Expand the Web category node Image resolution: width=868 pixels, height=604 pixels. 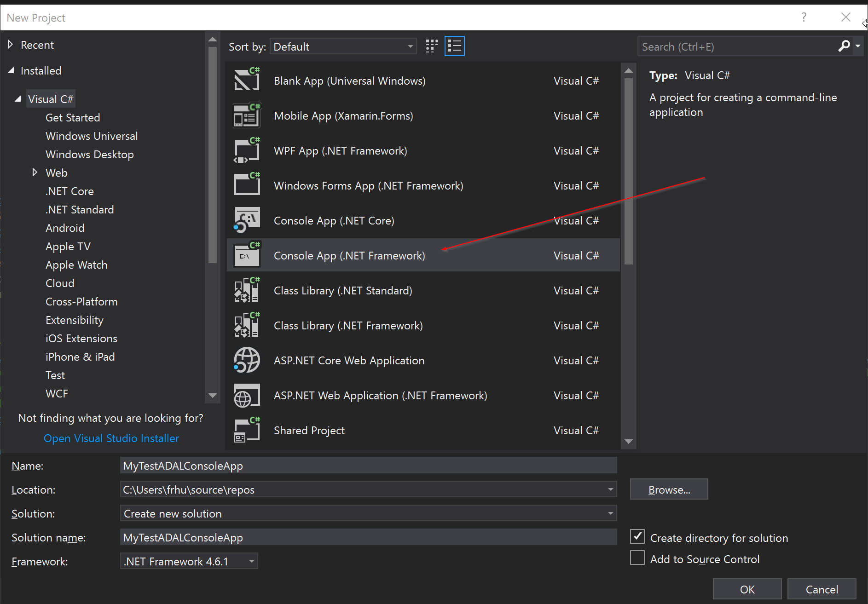coord(35,173)
